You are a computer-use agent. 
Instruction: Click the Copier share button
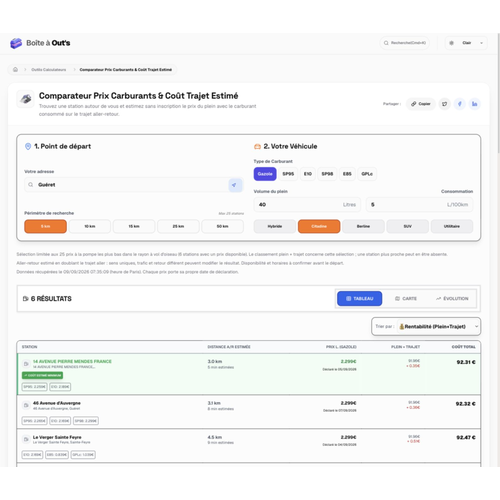pyautogui.click(x=421, y=104)
